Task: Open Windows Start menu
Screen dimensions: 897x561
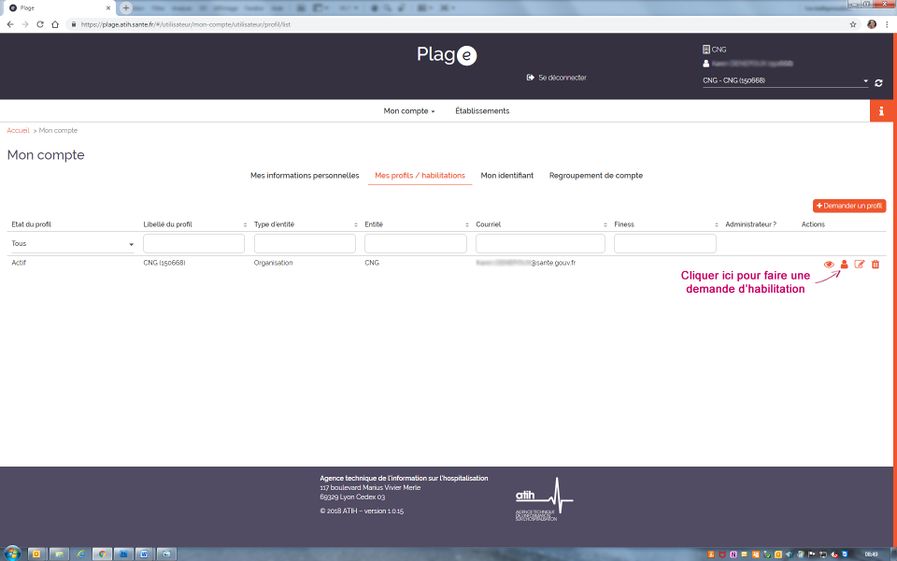Action: (12, 554)
